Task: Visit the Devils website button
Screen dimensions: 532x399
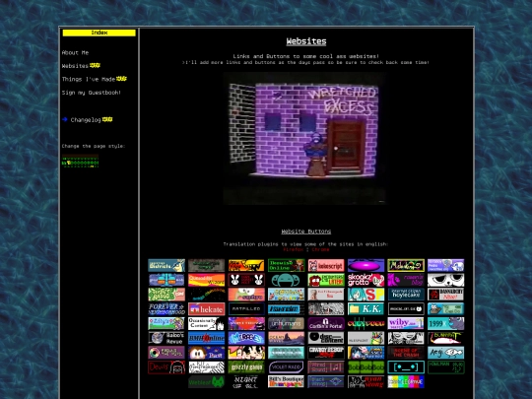Action: (x=166, y=367)
